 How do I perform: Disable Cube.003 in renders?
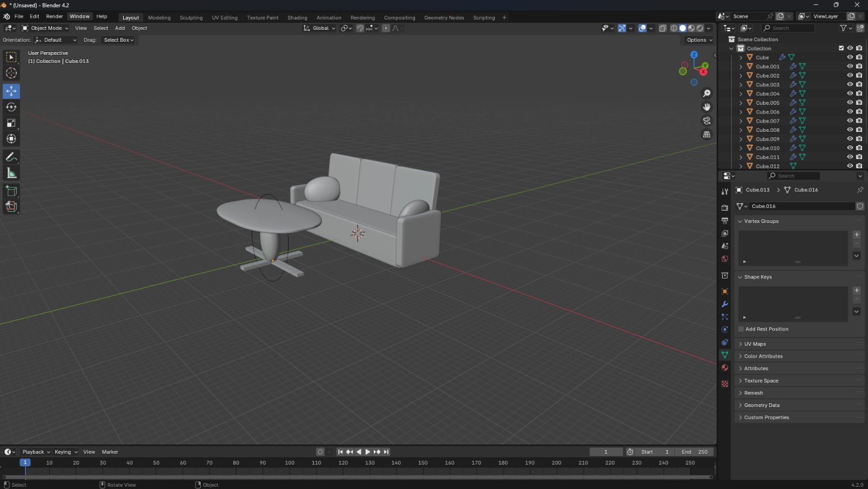[x=859, y=85]
